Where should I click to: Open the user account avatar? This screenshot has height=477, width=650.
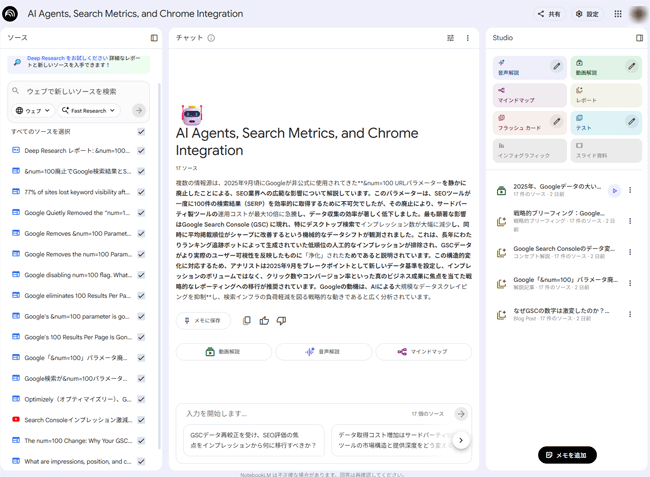pyautogui.click(x=638, y=14)
